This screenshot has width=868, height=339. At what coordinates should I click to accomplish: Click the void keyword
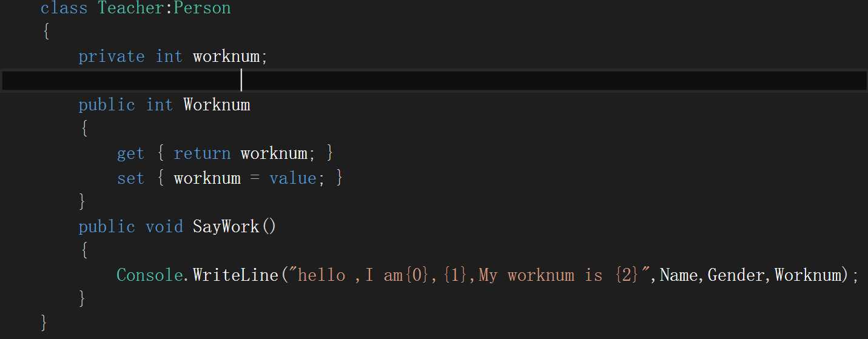[164, 227]
